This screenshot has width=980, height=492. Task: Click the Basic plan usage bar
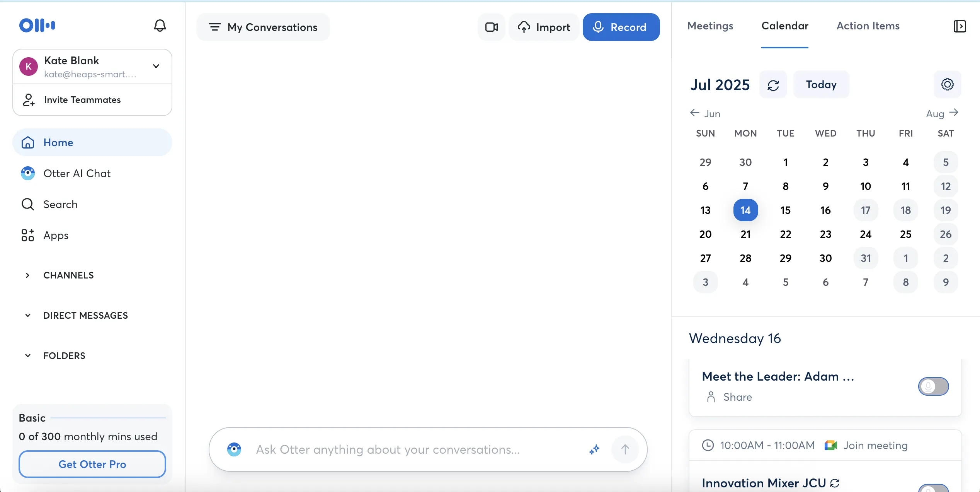[108, 418]
